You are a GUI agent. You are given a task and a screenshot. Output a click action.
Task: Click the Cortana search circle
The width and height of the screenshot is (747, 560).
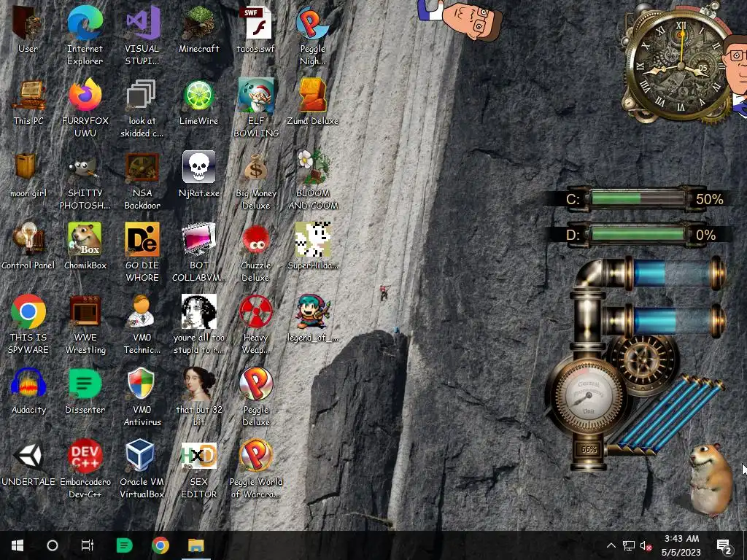53,545
